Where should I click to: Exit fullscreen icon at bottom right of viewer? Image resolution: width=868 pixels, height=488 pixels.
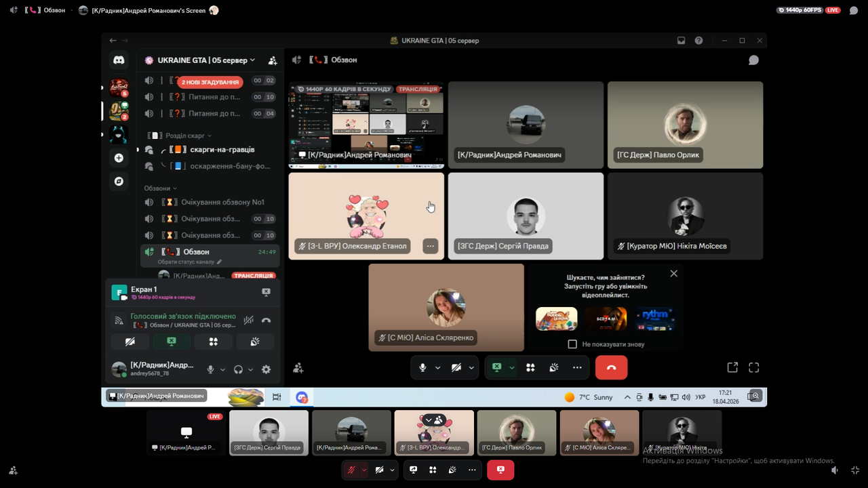pos(855,470)
